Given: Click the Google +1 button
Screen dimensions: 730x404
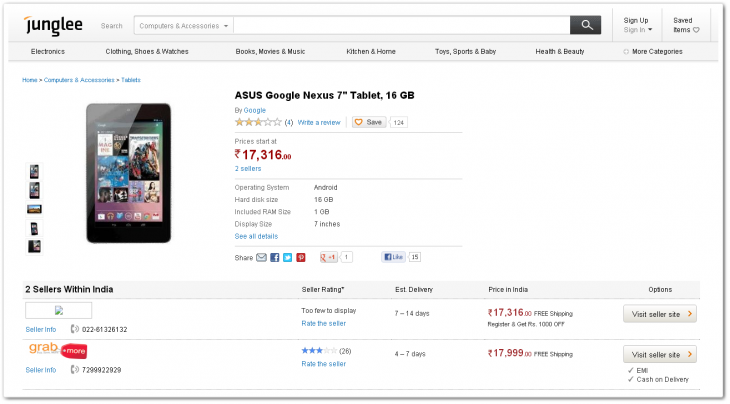Looking at the screenshot, I should 328,257.
